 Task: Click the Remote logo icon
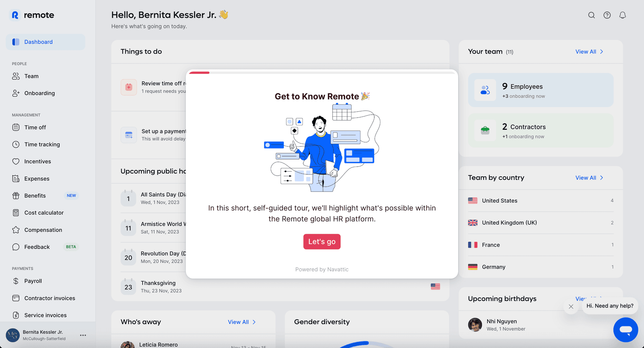[x=15, y=15]
